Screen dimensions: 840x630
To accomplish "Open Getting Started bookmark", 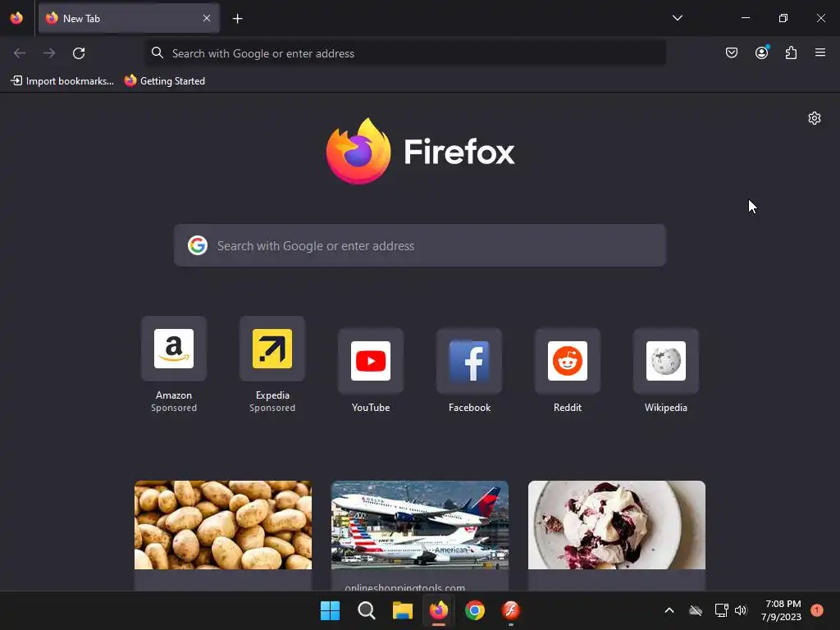I will [x=165, y=81].
